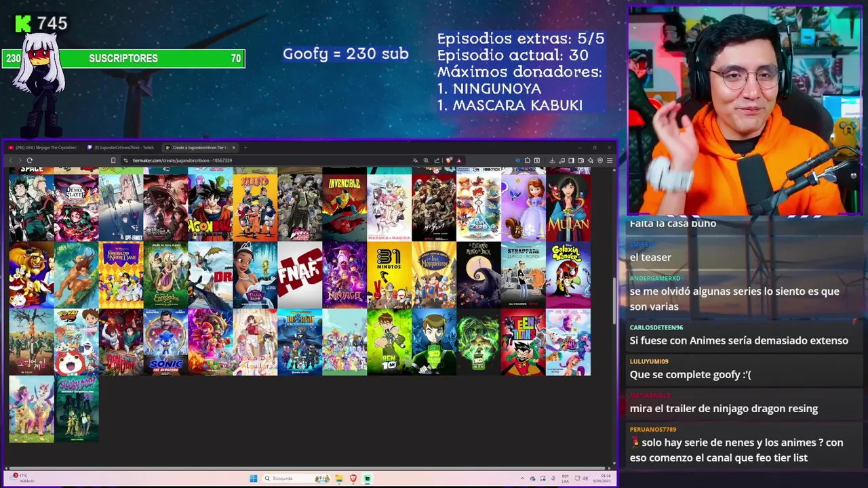
Task: Click the bookmark icon beside address bar
Action: coord(113,161)
